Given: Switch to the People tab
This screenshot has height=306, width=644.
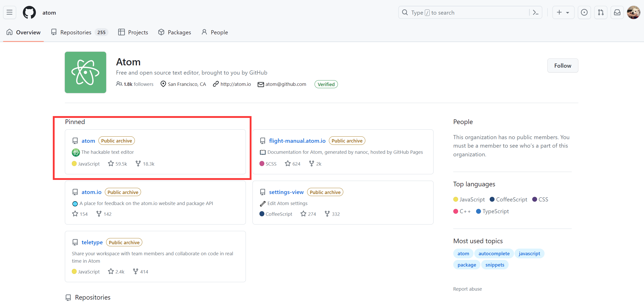Looking at the screenshot, I should [x=215, y=32].
